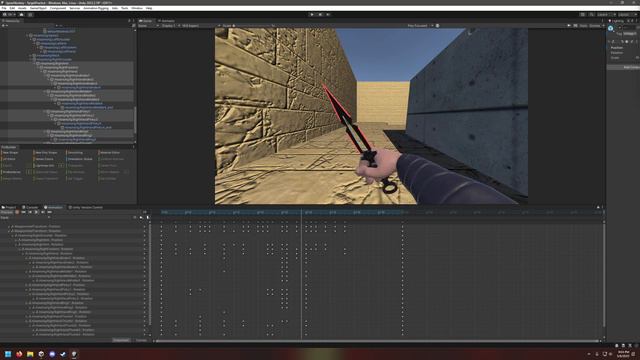
Task: Start Play mode with the Play button
Action: coord(312,15)
